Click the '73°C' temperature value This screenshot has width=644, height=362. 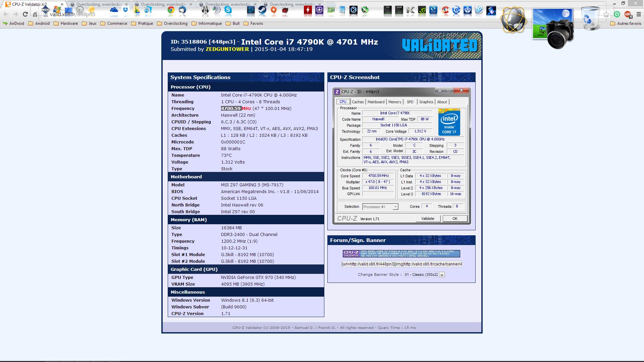(x=226, y=156)
